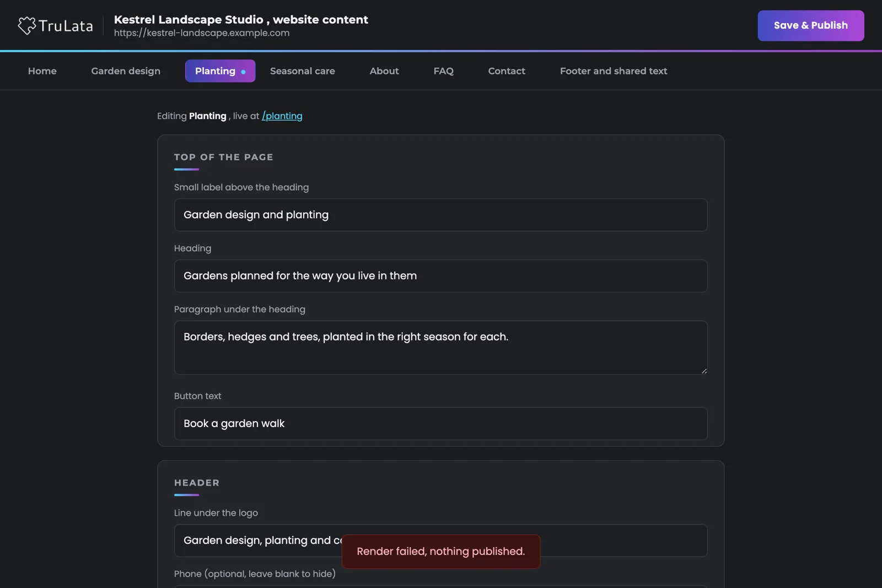882x588 pixels.
Task: Click the Save & Publish button
Action: click(810, 25)
